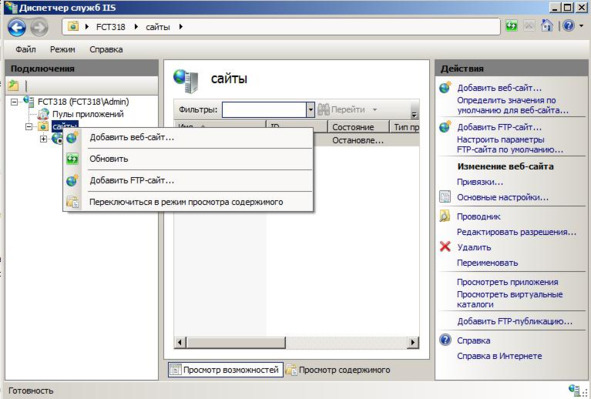This screenshot has height=399, width=591.
Task: Click the create-connection icon in Подключения toolbar
Action: (13, 86)
